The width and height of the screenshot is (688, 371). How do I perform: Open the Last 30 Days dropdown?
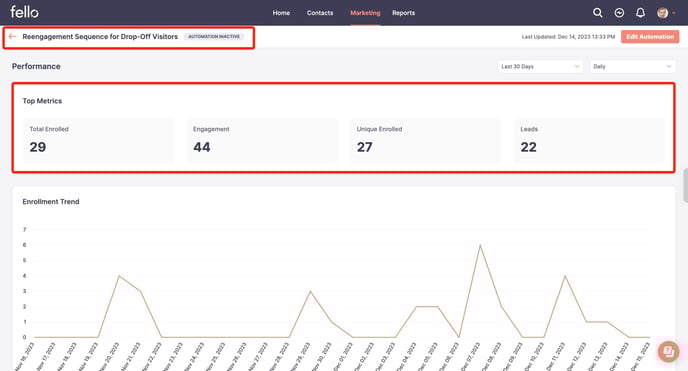pyautogui.click(x=541, y=67)
